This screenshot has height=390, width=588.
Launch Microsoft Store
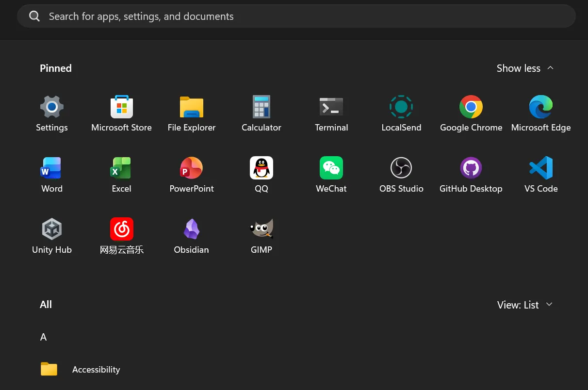(x=122, y=114)
